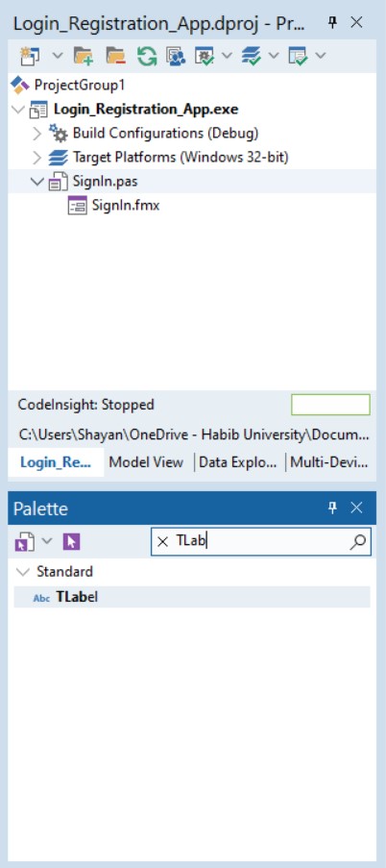Click the project views icon in toolbar
Viewport: 386px width, 868px height.
pyautogui.click(x=176, y=56)
